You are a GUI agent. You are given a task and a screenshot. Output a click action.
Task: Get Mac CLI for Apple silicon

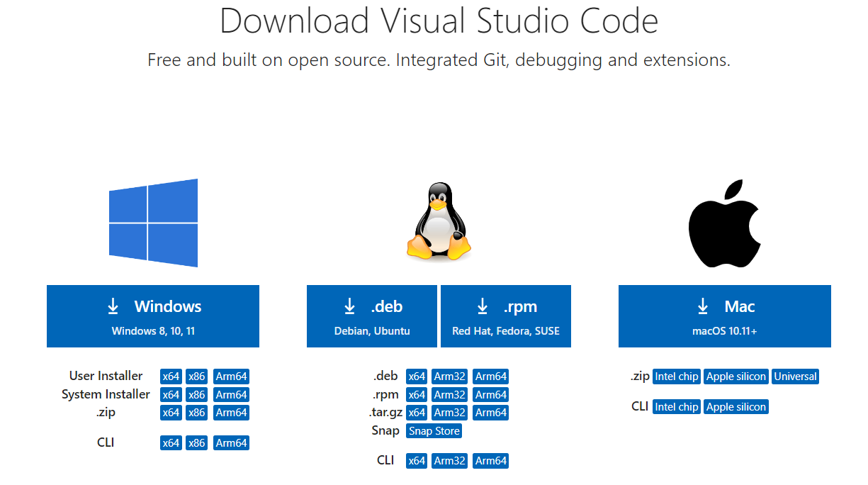coord(736,407)
